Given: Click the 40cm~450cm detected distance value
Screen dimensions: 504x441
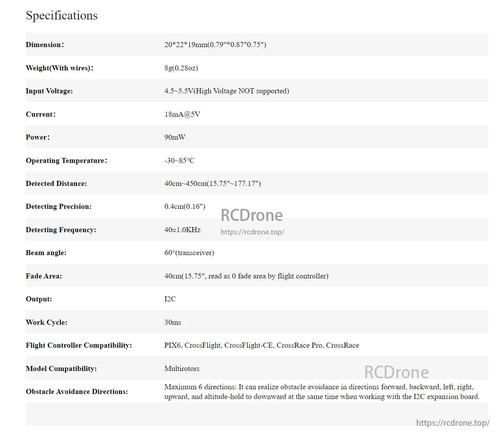Looking at the screenshot, I should pyautogui.click(x=212, y=184).
